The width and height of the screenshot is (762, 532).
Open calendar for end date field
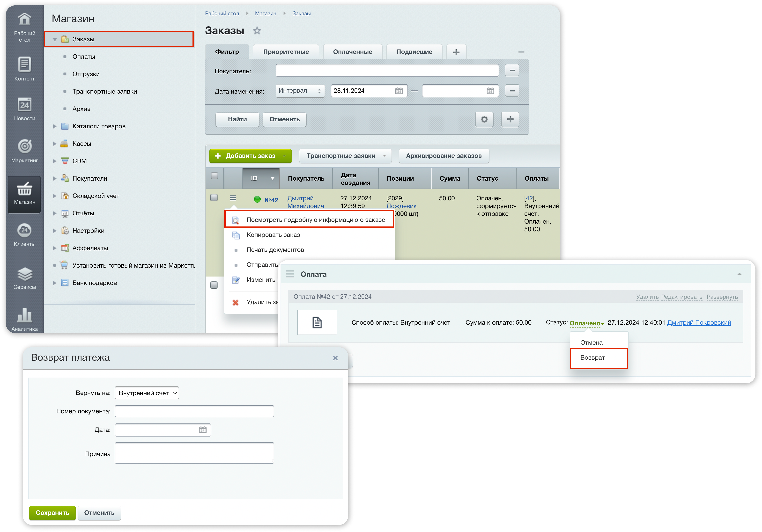(x=490, y=91)
